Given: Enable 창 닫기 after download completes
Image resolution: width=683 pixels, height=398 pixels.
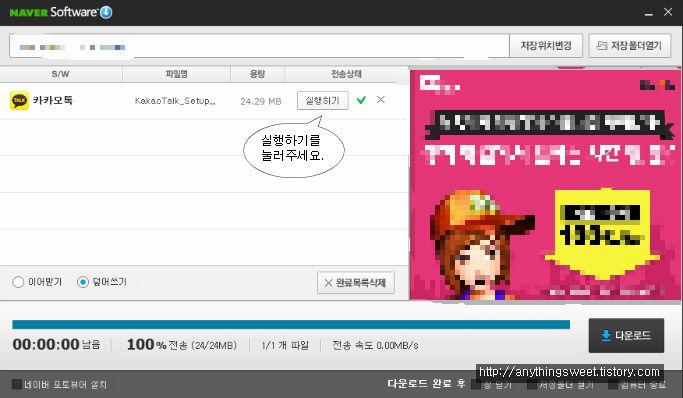Looking at the screenshot, I should coord(477,385).
